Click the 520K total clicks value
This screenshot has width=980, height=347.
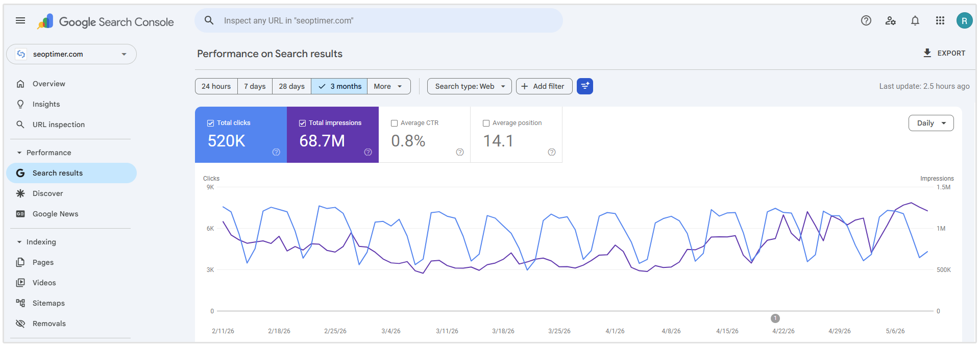click(x=227, y=141)
